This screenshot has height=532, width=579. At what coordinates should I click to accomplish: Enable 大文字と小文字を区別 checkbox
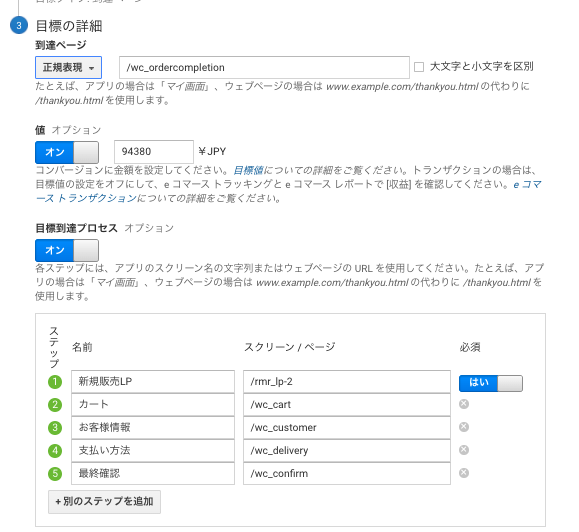(x=419, y=67)
